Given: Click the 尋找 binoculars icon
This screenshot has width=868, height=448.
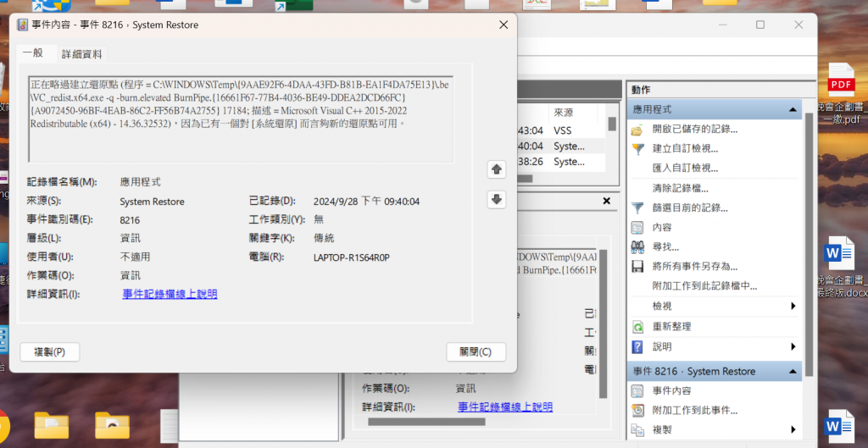Looking at the screenshot, I should 637,247.
